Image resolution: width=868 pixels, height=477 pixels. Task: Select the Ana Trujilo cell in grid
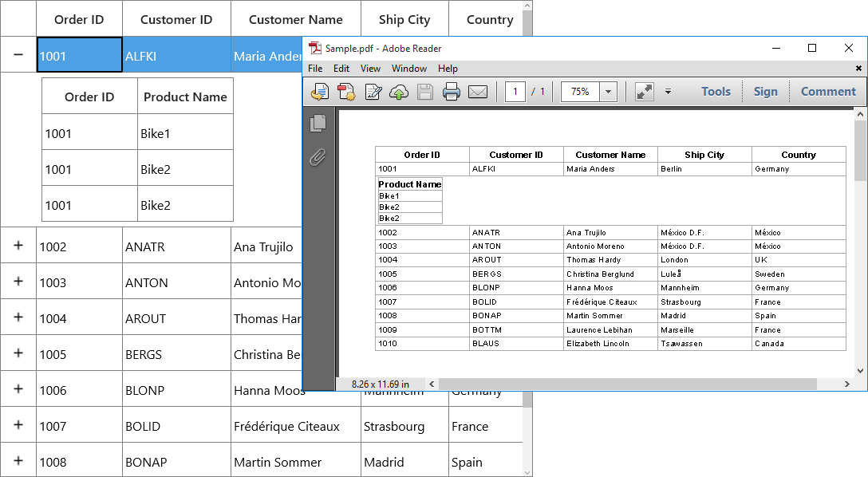tap(266, 246)
